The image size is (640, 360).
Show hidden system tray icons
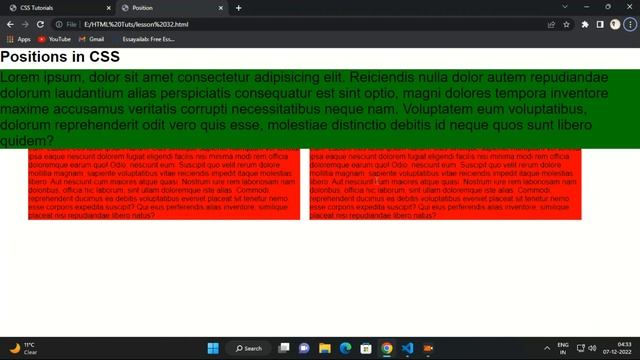[x=547, y=348]
